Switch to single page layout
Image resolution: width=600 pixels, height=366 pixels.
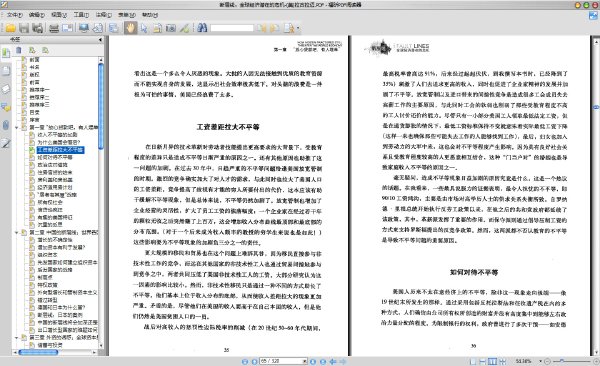(x=473, y=361)
